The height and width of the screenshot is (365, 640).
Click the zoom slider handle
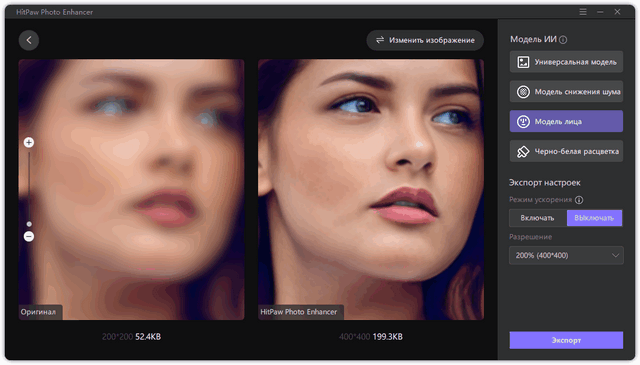[x=29, y=224]
